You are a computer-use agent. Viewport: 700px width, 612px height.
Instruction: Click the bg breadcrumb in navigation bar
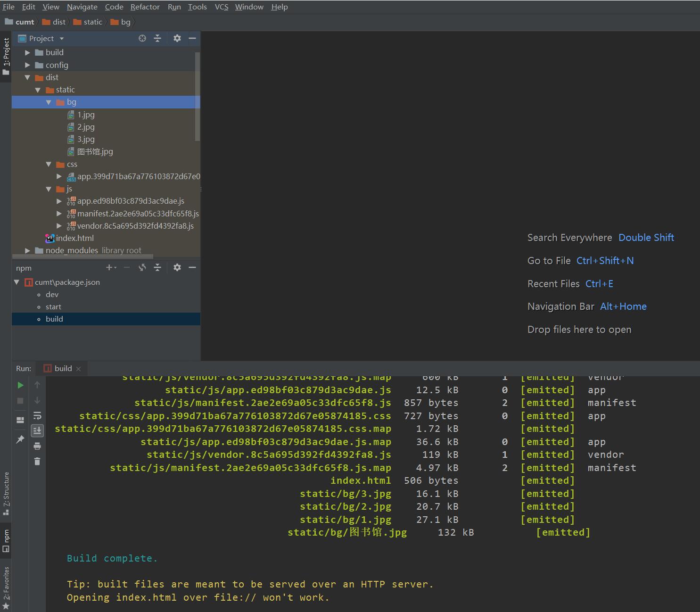121,22
